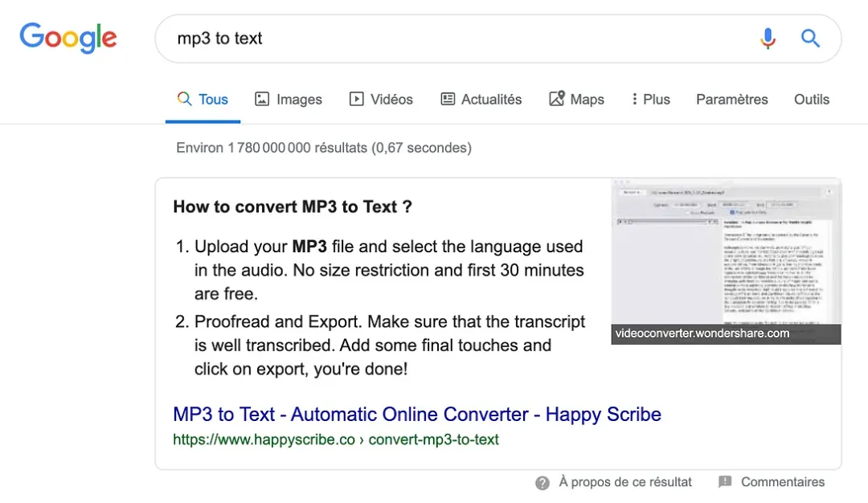This screenshot has width=868, height=503.
Task: Open Outils options
Action: click(812, 99)
